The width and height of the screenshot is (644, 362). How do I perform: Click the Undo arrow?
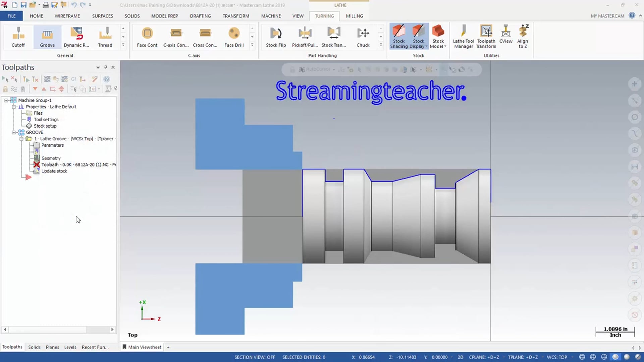tap(74, 5)
